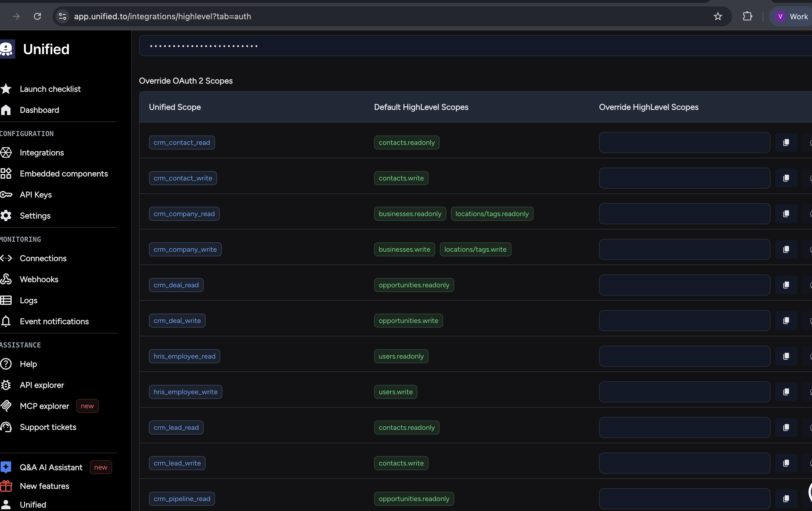
Task: Click the Webhooks icon in Monitoring
Action: [x=6, y=279]
